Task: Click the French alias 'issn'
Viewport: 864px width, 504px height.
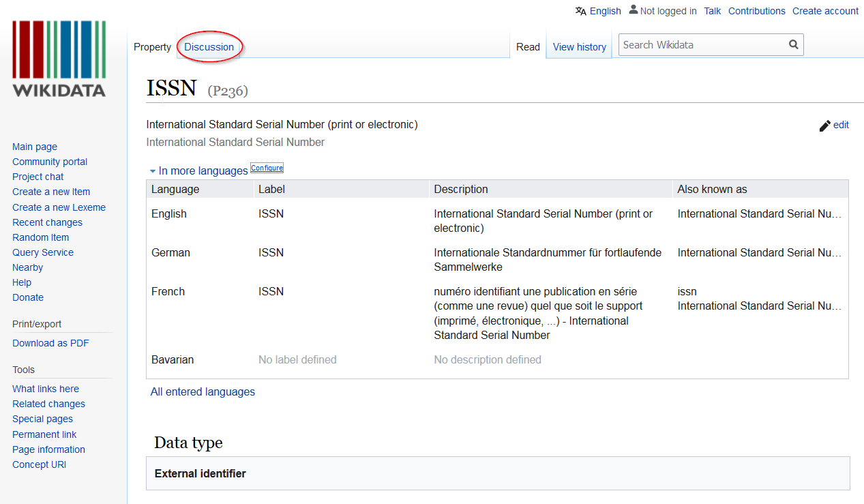Action: click(x=687, y=292)
